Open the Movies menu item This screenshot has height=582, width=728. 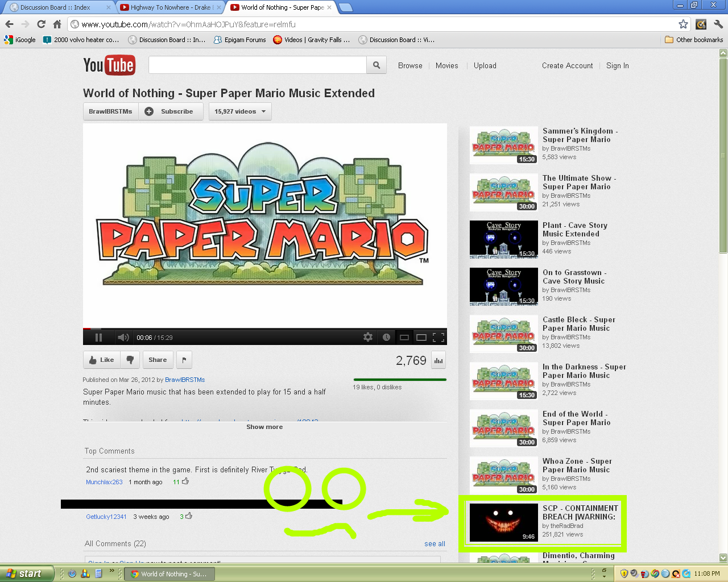pos(447,66)
